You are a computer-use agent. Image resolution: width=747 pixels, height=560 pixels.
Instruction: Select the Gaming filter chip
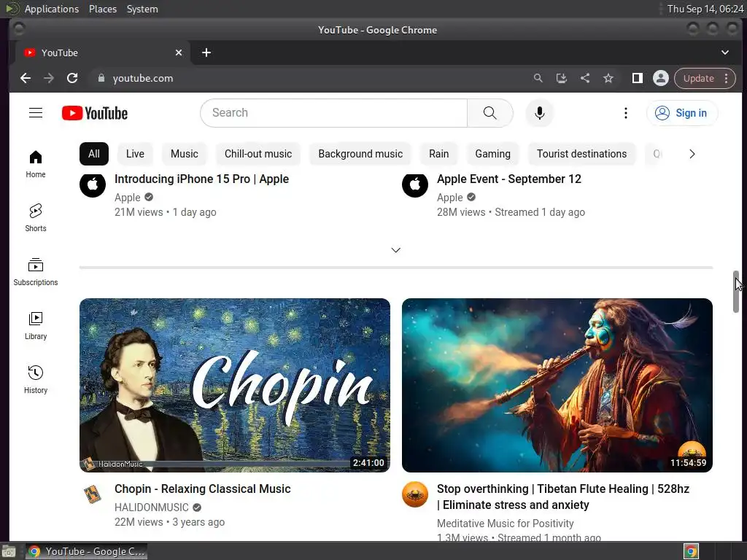pyautogui.click(x=492, y=154)
